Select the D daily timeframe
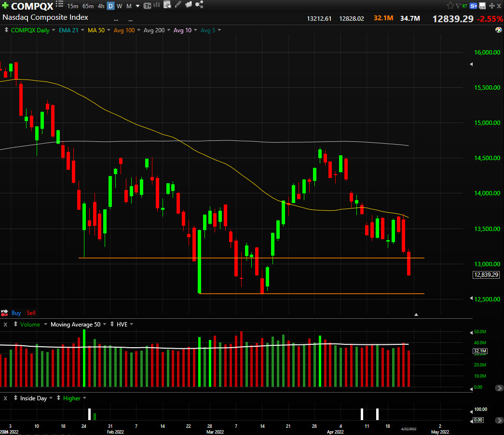The image size is (504, 435). pyautogui.click(x=110, y=6)
